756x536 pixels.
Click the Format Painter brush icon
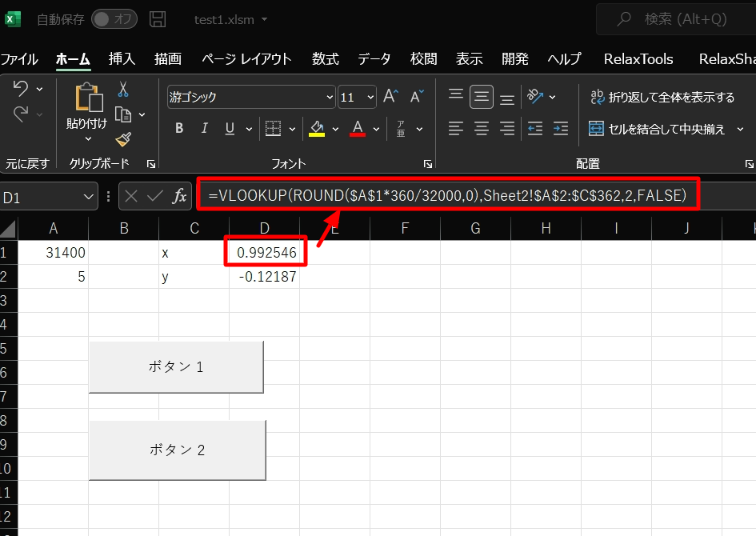coord(123,139)
